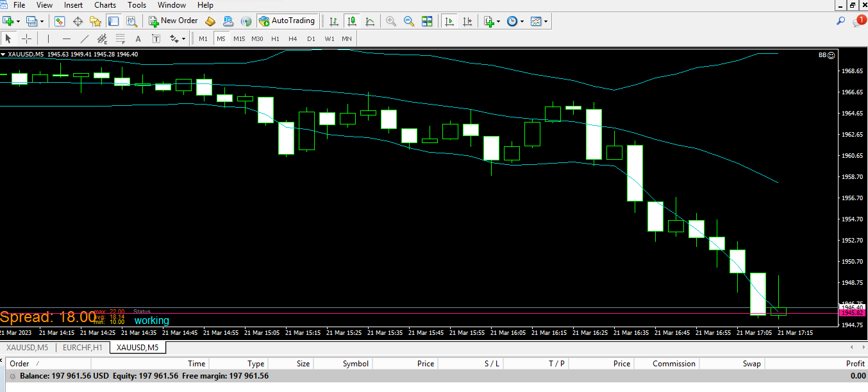Screen dimensions: 868x392
Task: Click the New Order button
Action: point(173,21)
